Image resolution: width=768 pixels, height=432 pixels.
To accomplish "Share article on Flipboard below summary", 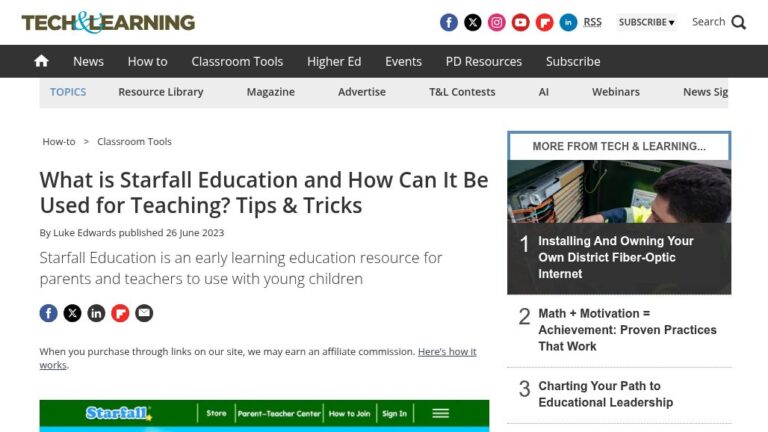I will pyautogui.click(x=120, y=313).
